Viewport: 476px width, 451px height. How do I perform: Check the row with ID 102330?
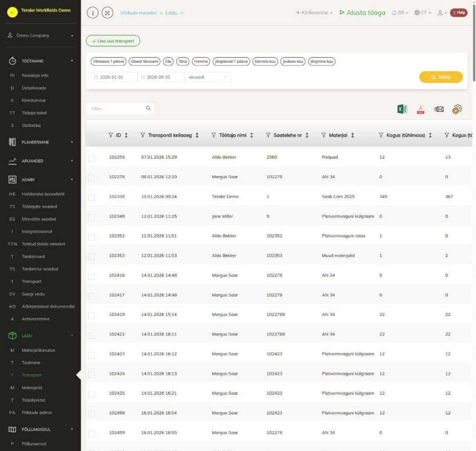[x=91, y=198]
